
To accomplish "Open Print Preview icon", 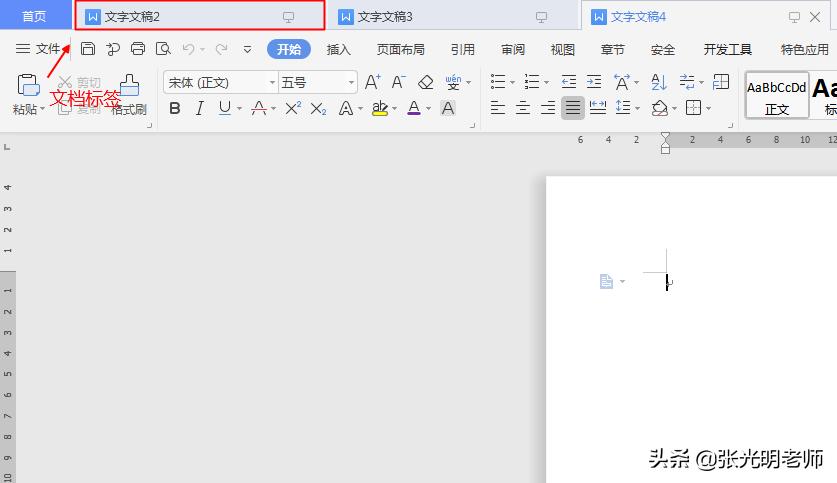I will coord(163,49).
